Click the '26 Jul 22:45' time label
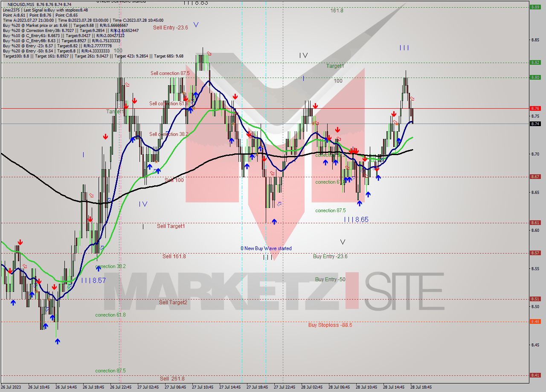The image size is (546, 392). (x=121, y=387)
